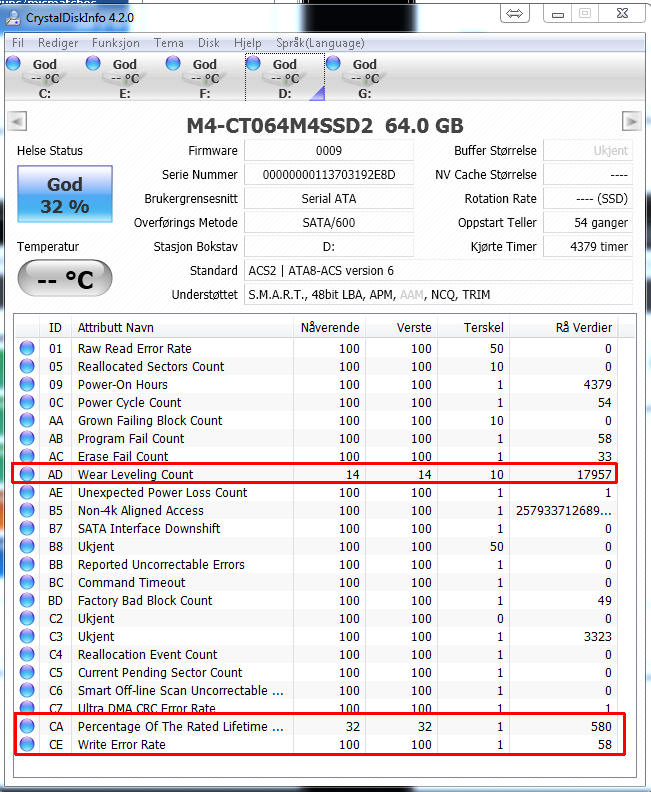Select disk F: in the drive bar
The height and width of the screenshot is (792, 651).
[x=204, y=77]
